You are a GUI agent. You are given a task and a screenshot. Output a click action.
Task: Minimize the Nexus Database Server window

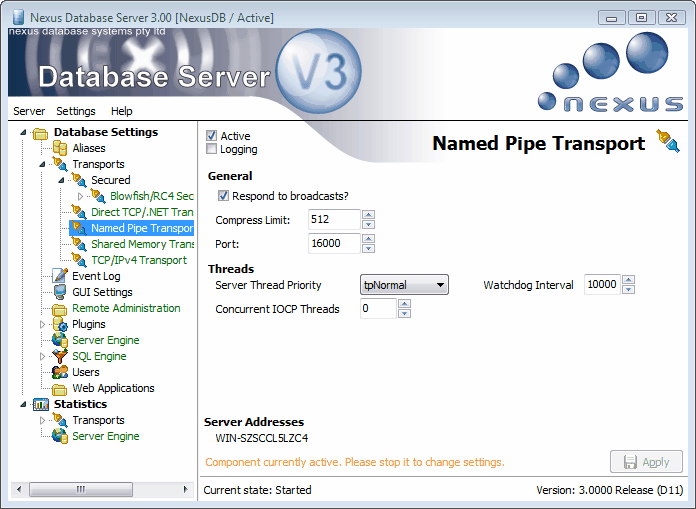pyautogui.click(x=612, y=18)
